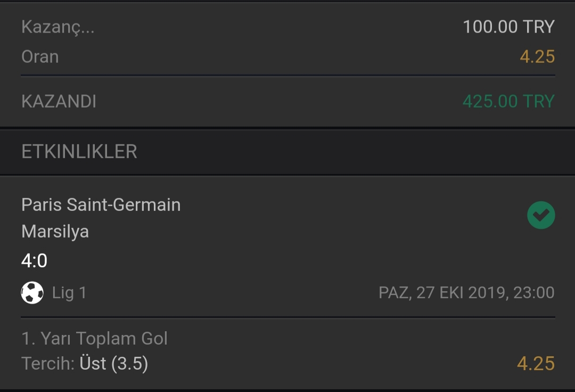This screenshot has height=392, width=575.
Task: Tap the Tercih: Üst (3.5) selection
Action: click(85, 364)
